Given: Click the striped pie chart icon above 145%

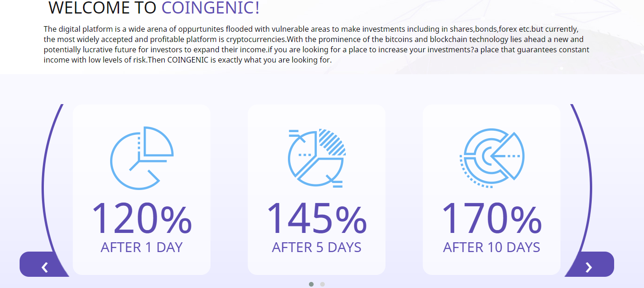Looking at the screenshot, I should click(317, 158).
